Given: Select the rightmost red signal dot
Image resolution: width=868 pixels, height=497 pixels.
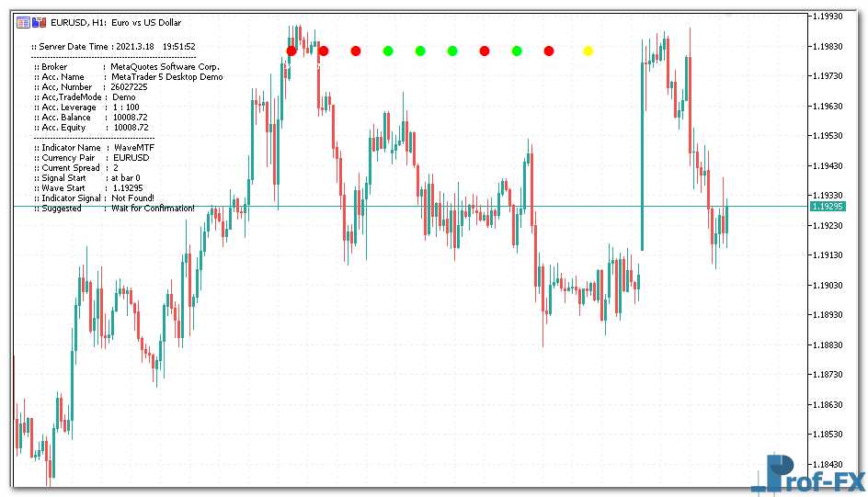Looking at the screenshot, I should coord(549,51).
